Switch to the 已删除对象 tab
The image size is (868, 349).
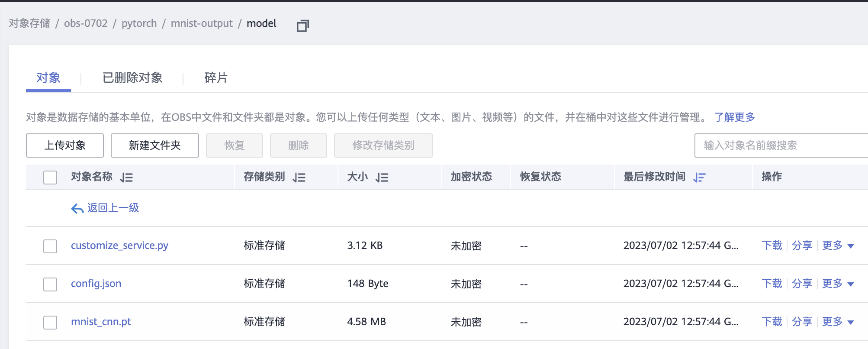click(x=132, y=78)
